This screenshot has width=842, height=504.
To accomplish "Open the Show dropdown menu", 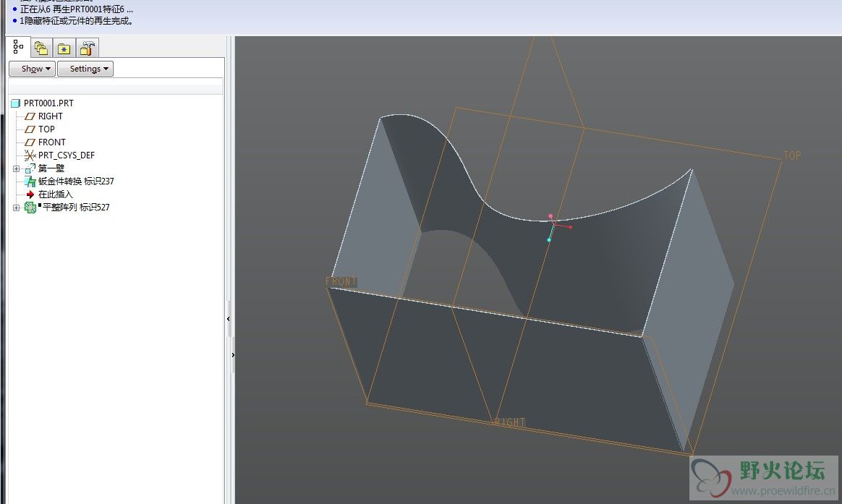I will (x=33, y=69).
